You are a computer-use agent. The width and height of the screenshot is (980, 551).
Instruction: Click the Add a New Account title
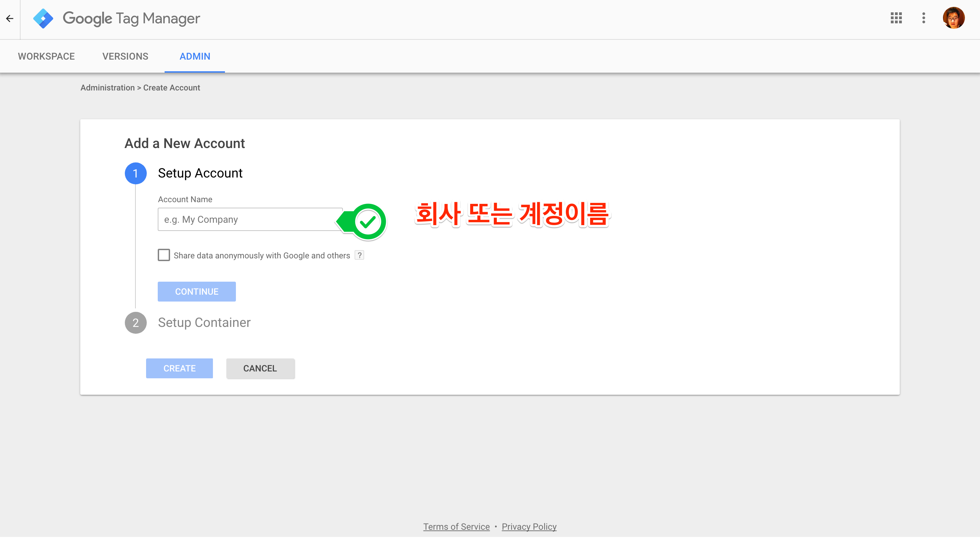(185, 143)
